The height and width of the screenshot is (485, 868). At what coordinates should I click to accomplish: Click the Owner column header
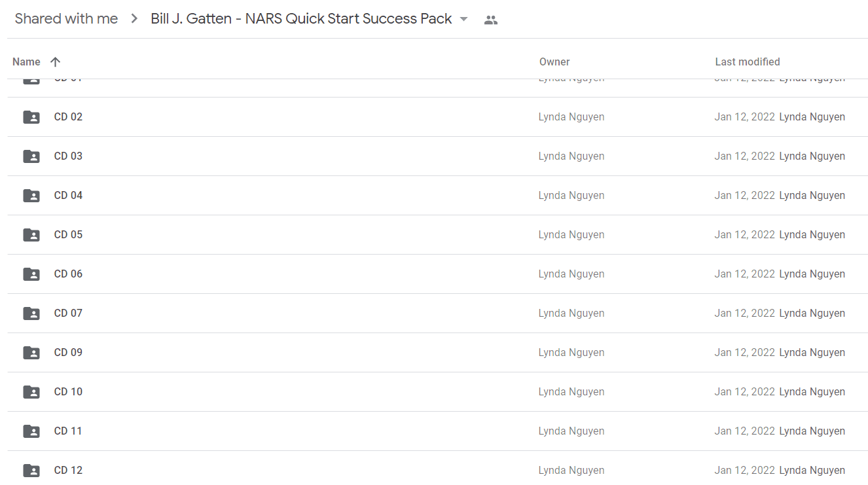click(554, 62)
